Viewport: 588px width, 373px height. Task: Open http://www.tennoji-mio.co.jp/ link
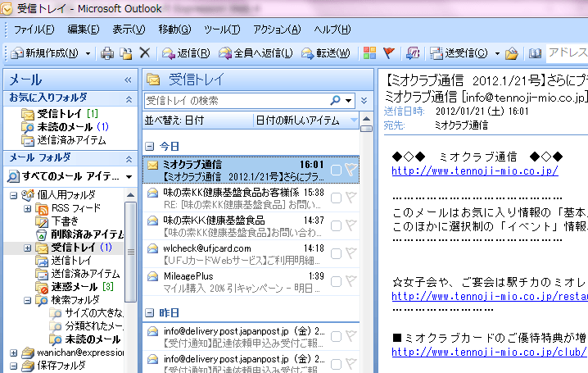(475, 171)
